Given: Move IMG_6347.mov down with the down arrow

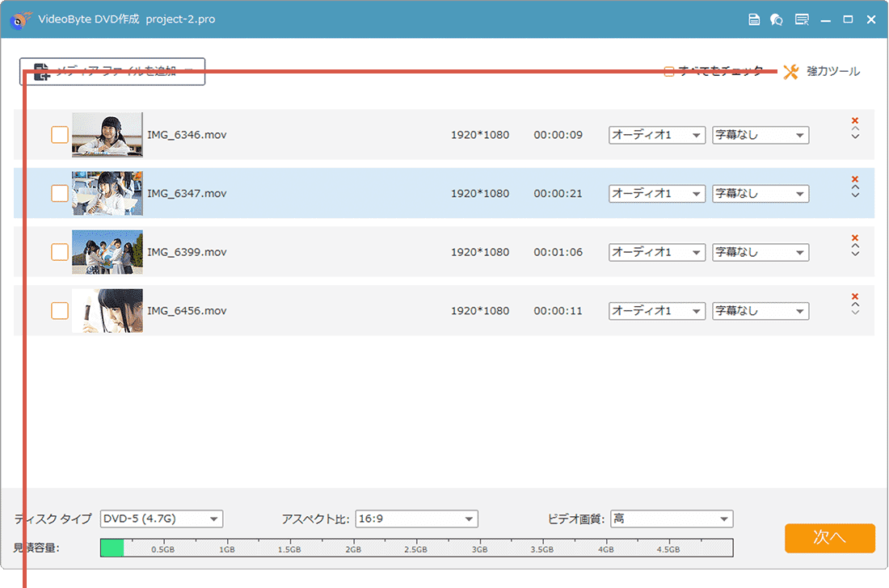Looking at the screenshot, I should [855, 195].
